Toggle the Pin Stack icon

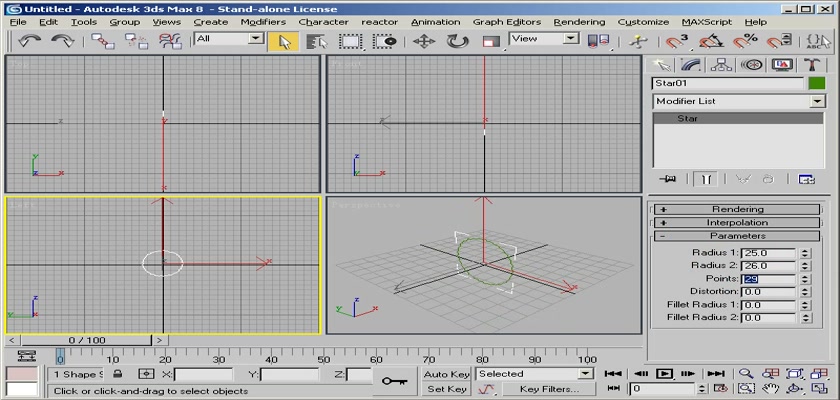click(x=667, y=179)
